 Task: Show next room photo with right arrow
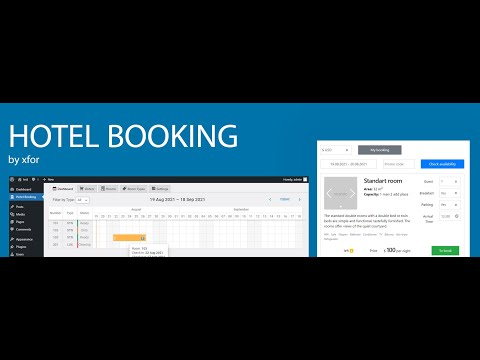point(352,193)
